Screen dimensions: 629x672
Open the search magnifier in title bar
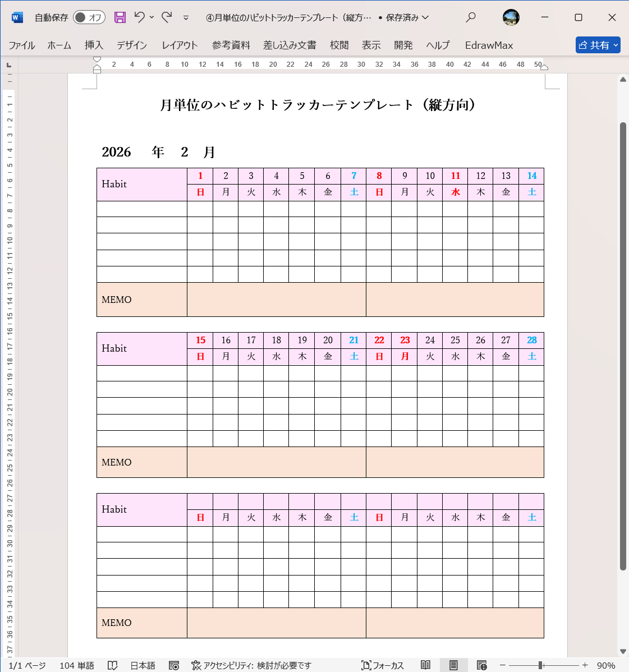click(471, 17)
